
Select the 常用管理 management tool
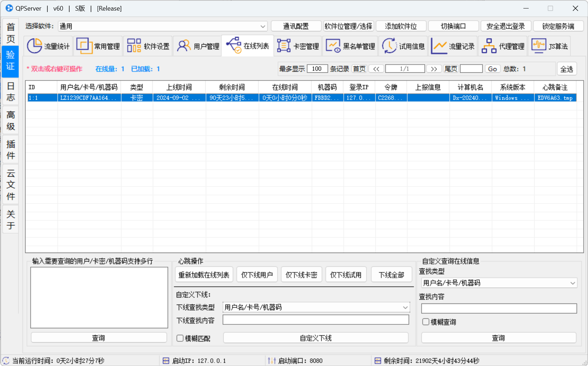(x=98, y=46)
